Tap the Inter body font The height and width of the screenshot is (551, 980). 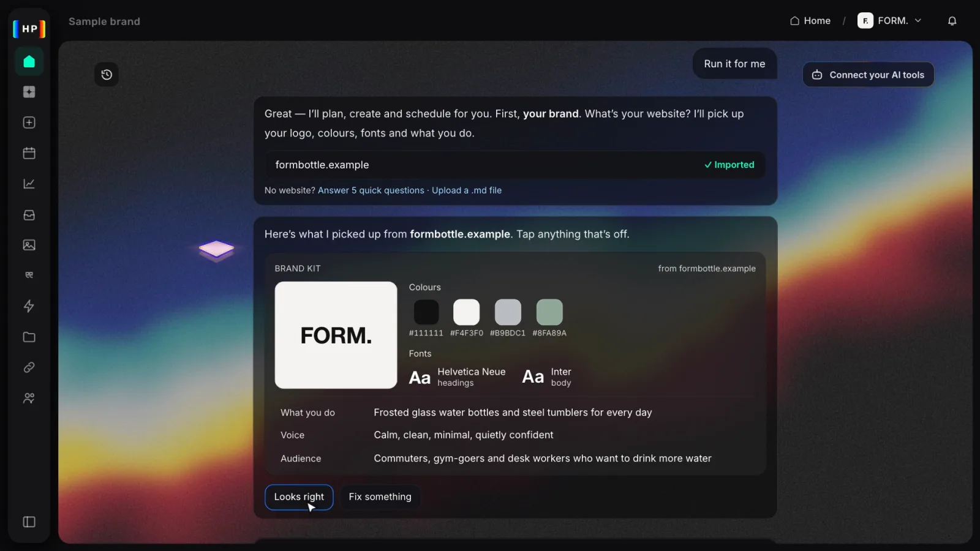[x=547, y=377]
